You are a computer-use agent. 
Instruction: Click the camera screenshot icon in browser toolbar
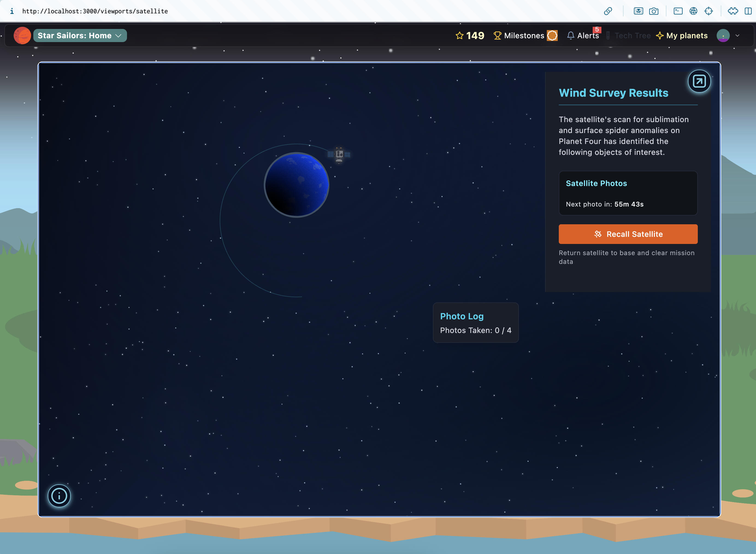click(x=653, y=11)
